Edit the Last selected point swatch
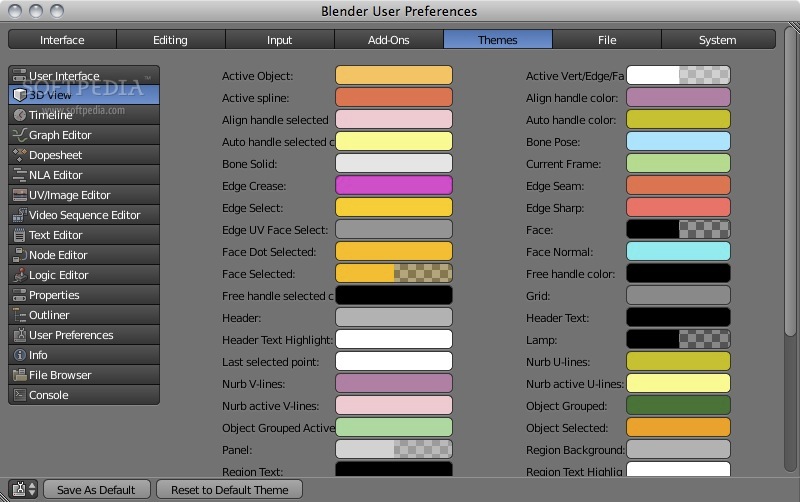Viewport: 800px width, 502px height. click(394, 361)
